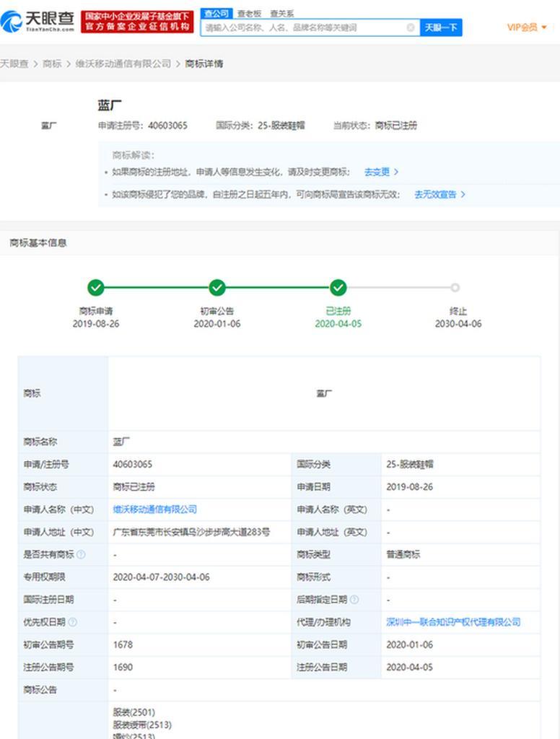Screen dimensions: 560x739
Task: Click the 蓝厂 page title heading
Action: coord(110,105)
